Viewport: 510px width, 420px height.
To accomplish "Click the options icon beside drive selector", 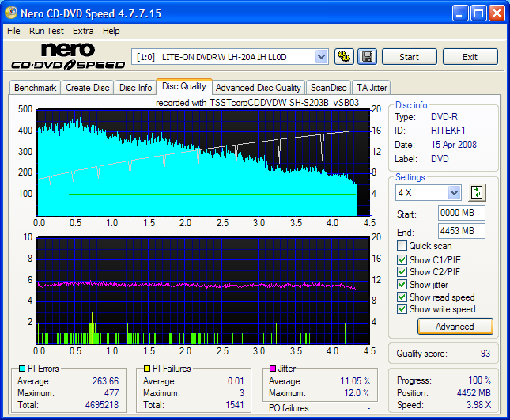I will [x=344, y=57].
